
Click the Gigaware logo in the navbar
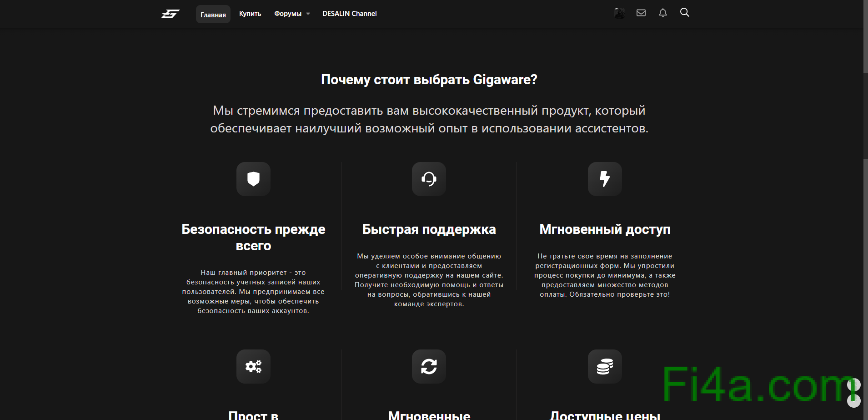pos(170,14)
